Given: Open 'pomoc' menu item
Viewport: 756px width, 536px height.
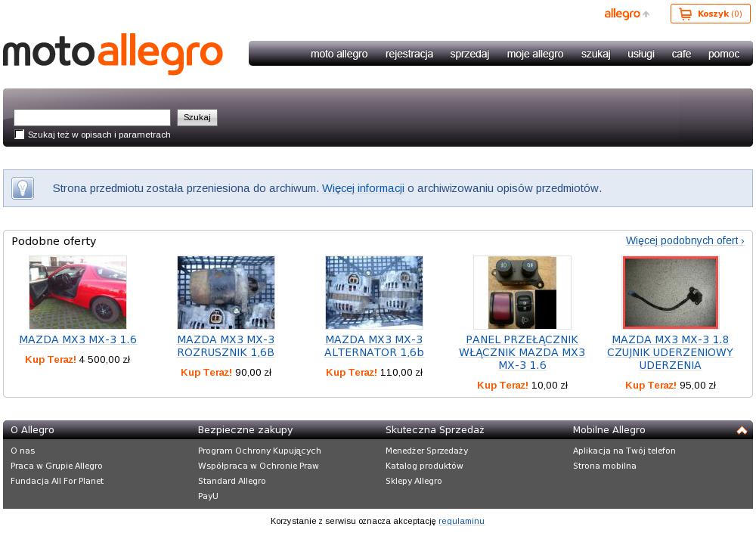Looking at the screenshot, I should [723, 54].
